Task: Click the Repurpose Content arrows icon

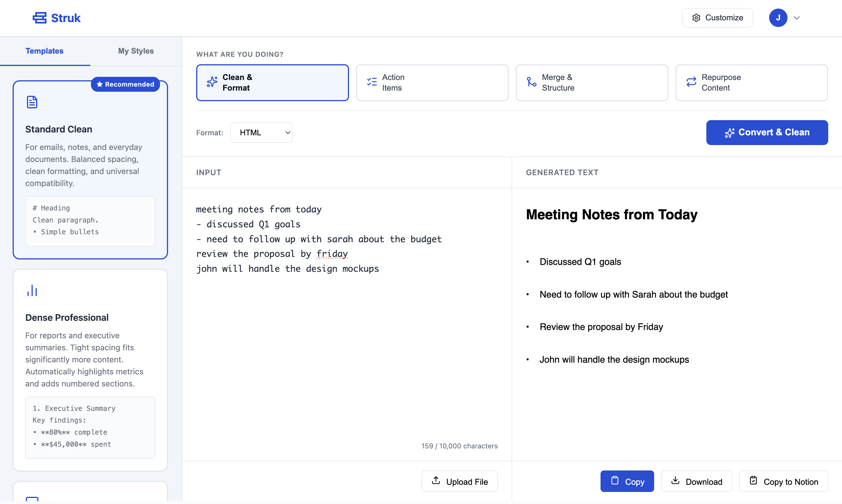Action: coord(691,82)
